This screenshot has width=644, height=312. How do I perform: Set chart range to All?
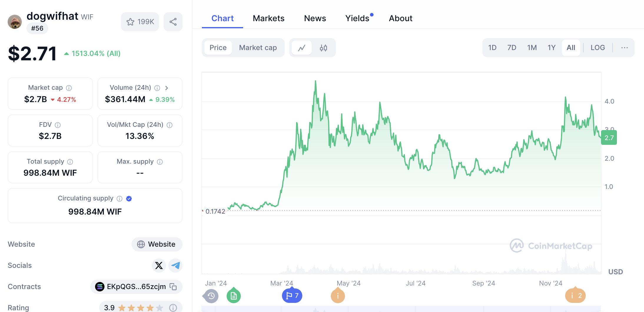tap(571, 48)
